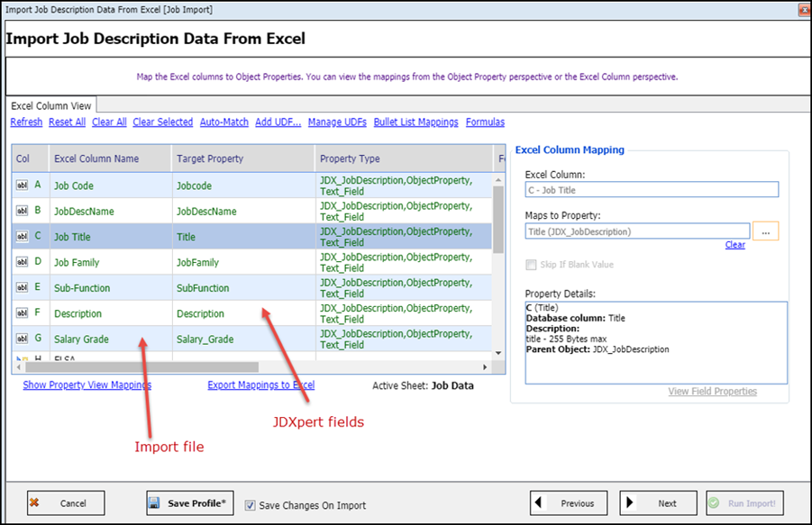The height and width of the screenshot is (525, 812).
Task: Select the Job Code row name cell
Action: coord(110,186)
